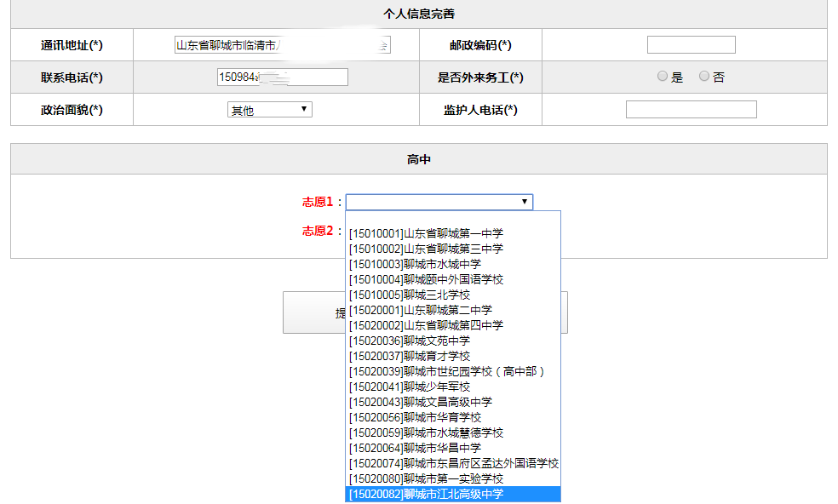Image resolution: width=838 pixels, height=504 pixels.
Task: Click the 通讯地址 address text field
Action: point(281,44)
